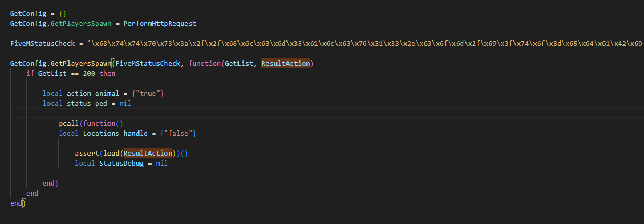This screenshot has height=224, width=644.
Task: Click the final 'end)' with highlighted bracket
Action: click(18, 203)
